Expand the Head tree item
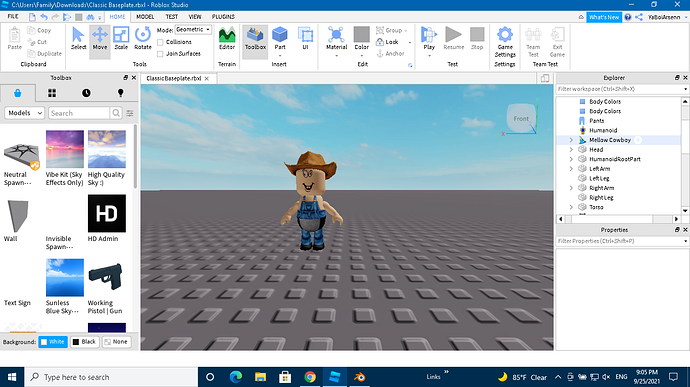Viewport: 690px width, 387px height. point(571,150)
